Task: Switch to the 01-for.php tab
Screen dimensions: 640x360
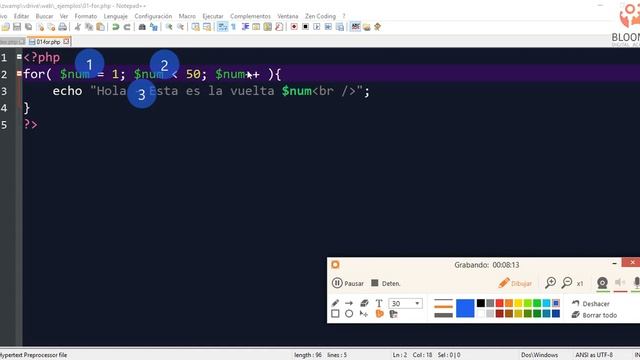Action: click(48, 42)
